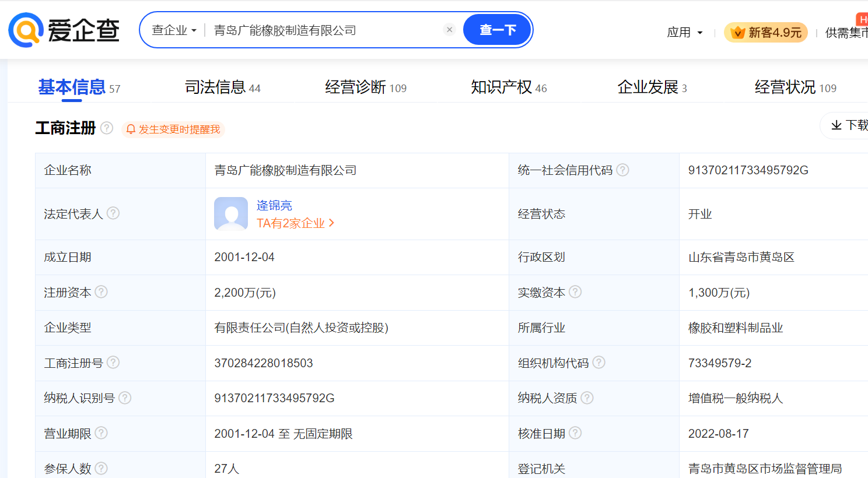868x478 pixels.
Task: Click the help icon beside 核准日期
Action: pos(575,433)
